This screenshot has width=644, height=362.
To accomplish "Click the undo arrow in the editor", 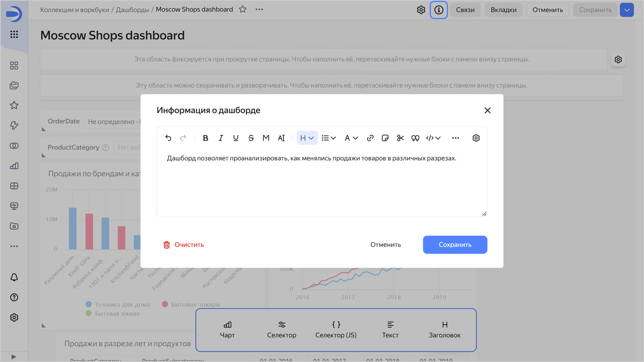I will tap(168, 138).
